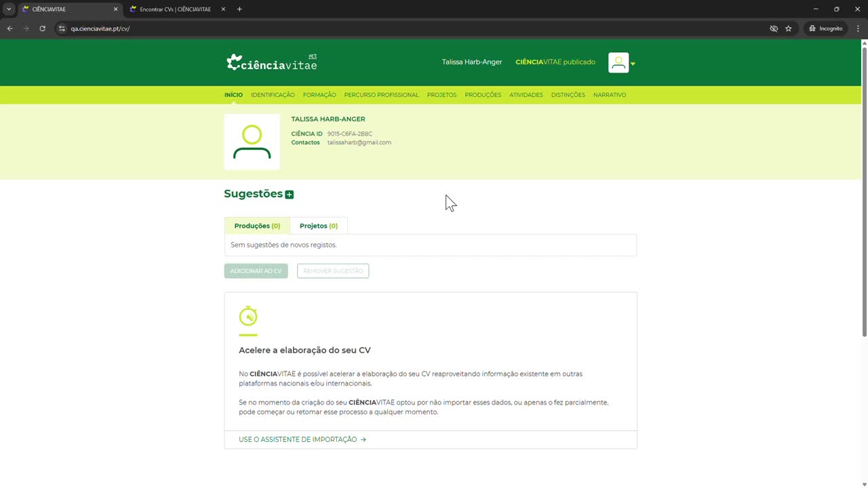Screen dimensions: 868x488
Task: Click the talissaharb@gmail.com email address
Action: (359, 142)
